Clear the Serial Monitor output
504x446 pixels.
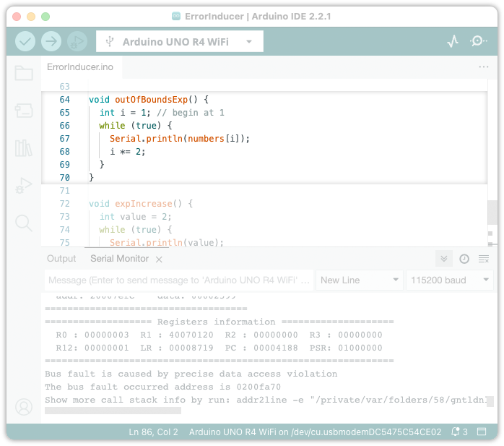tap(484, 259)
